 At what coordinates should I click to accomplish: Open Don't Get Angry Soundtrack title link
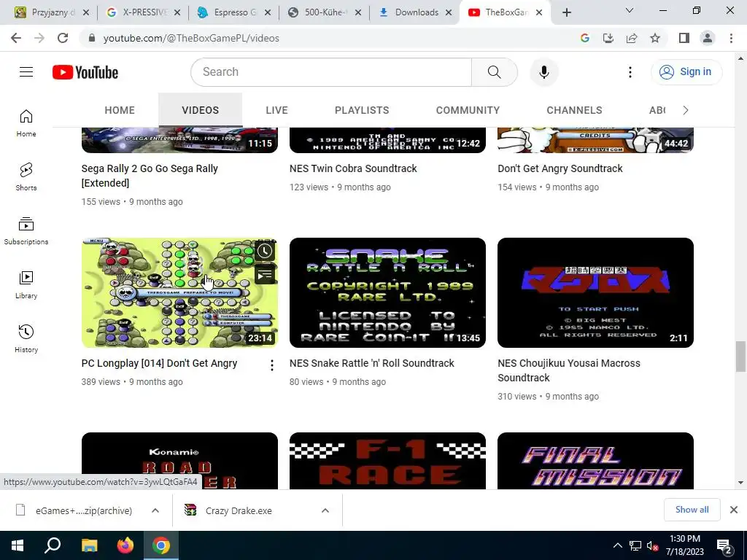coord(560,168)
